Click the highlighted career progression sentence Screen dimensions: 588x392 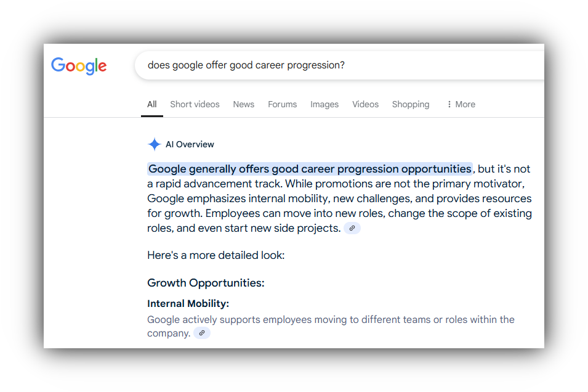(310, 169)
